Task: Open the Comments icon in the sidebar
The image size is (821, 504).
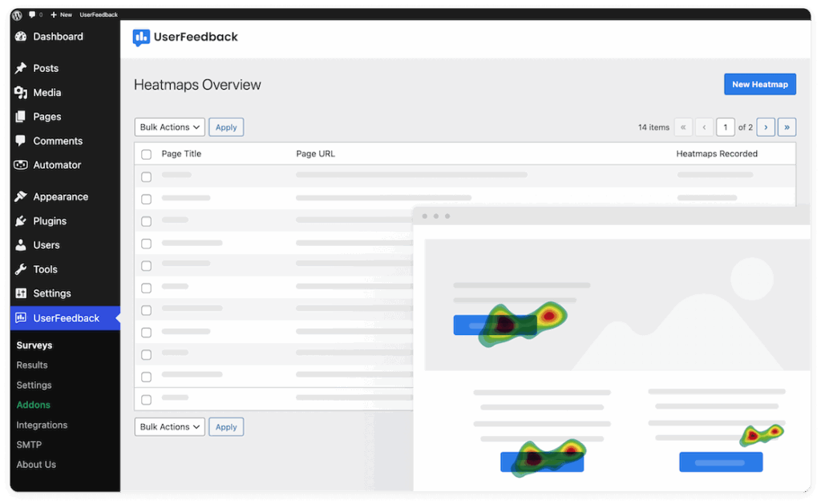Action: click(x=22, y=141)
